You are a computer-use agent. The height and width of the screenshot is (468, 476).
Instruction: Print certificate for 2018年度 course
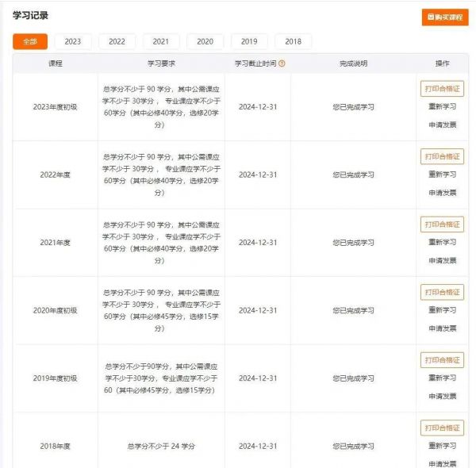coord(443,428)
